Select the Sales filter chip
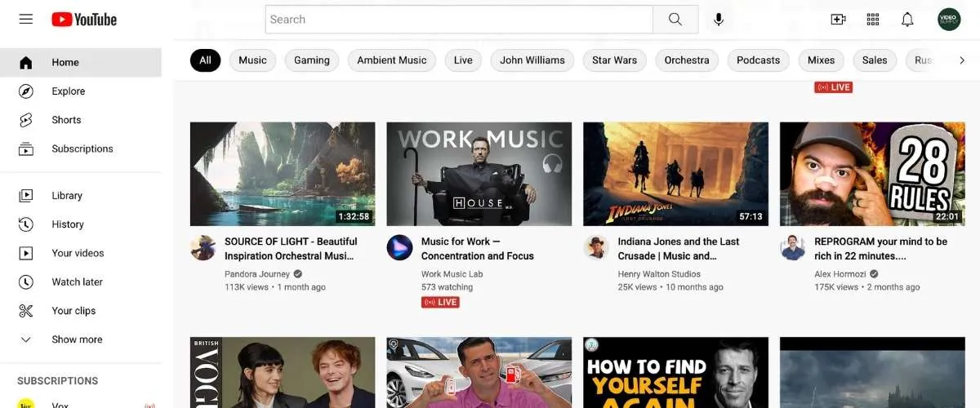980x408 pixels. (875, 60)
